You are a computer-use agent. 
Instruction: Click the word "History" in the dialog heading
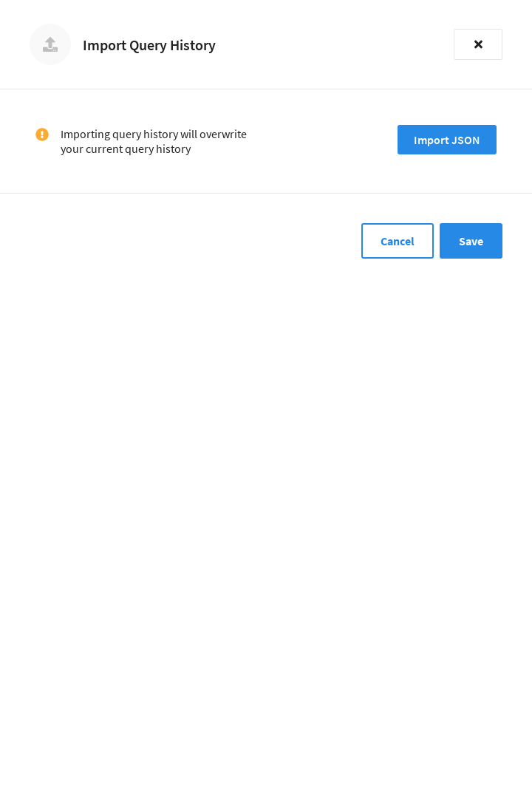pyautogui.click(x=192, y=45)
